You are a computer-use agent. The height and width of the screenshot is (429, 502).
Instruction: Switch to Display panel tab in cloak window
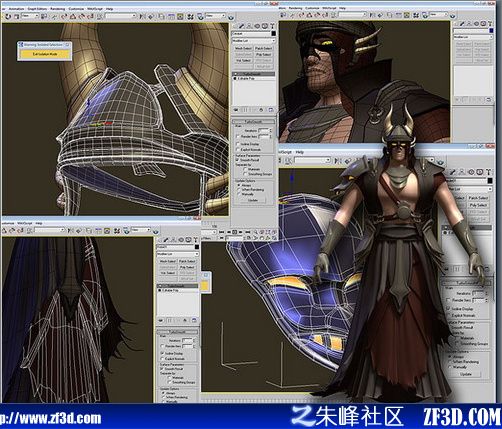point(188,240)
